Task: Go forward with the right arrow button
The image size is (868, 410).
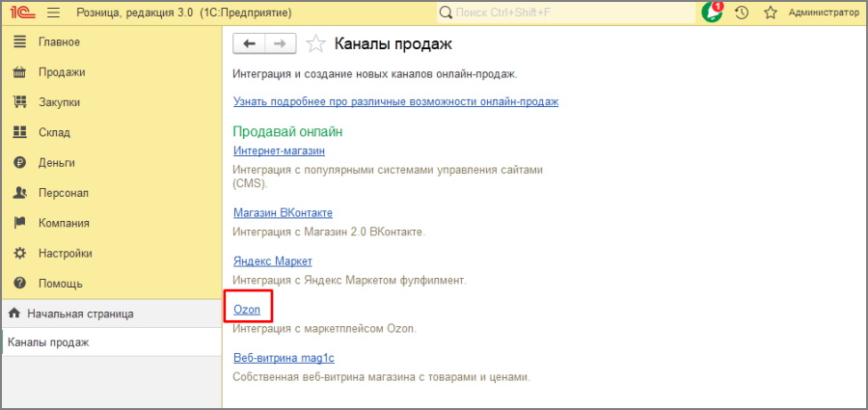Action: (x=281, y=43)
